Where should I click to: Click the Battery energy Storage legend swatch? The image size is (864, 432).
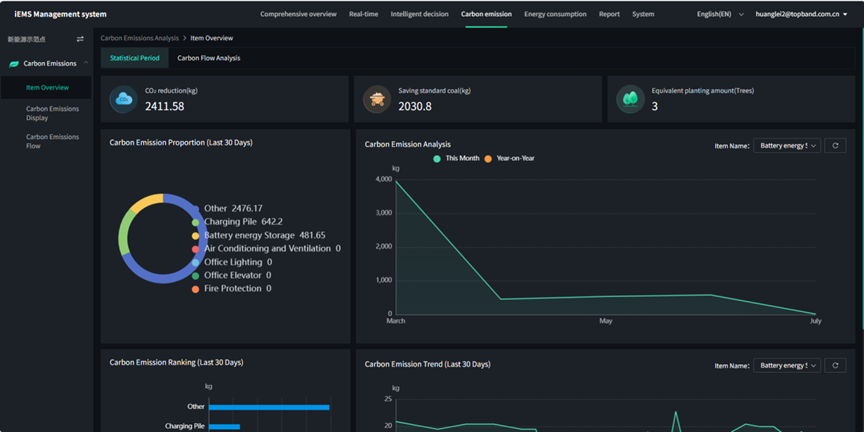tap(196, 236)
